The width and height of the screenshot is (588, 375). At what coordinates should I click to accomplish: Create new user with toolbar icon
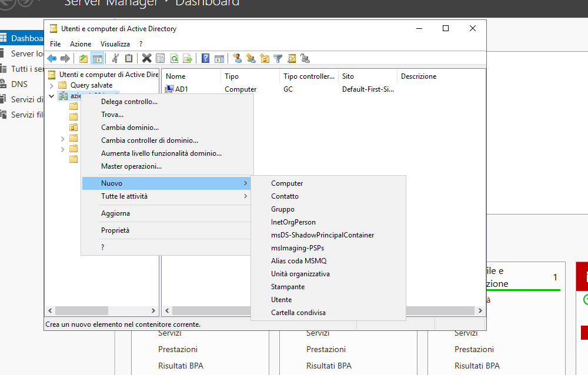point(237,58)
